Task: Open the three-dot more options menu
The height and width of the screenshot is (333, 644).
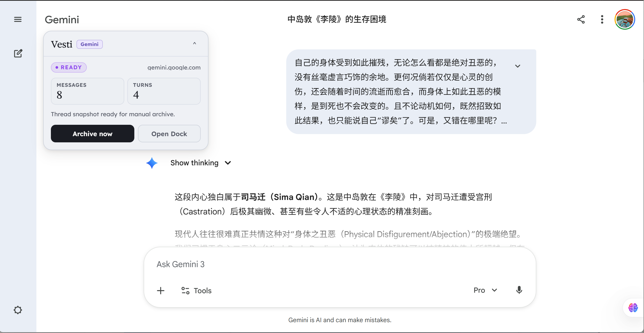Action: 602,19
